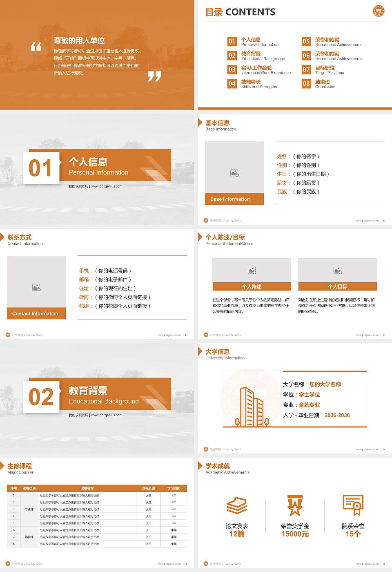The height and width of the screenshot is (572, 392).
Task: Select the 目标职位 entry in the CONTENTS list
Action: pos(331,70)
